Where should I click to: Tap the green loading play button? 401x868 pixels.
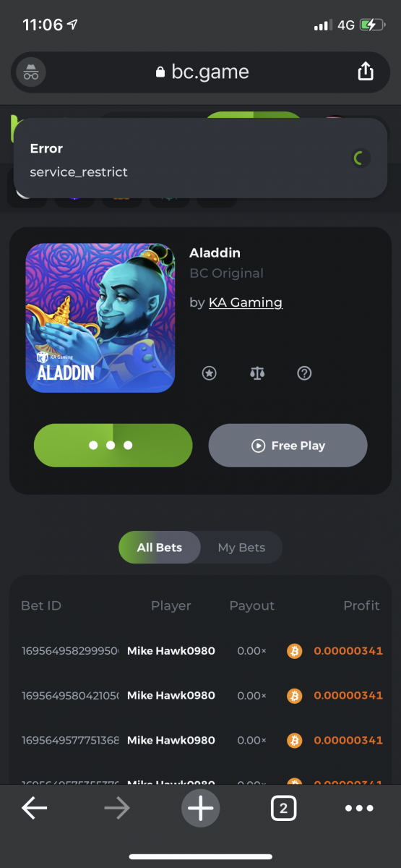pos(113,446)
